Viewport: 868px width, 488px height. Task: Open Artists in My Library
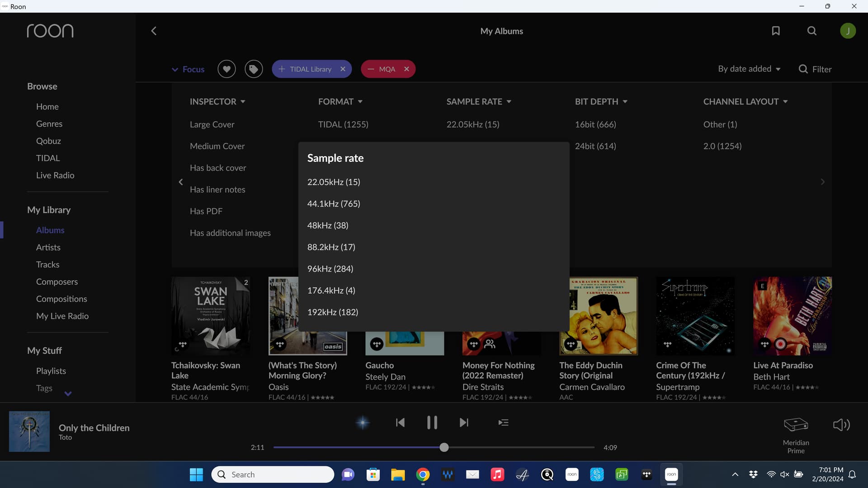click(x=48, y=247)
